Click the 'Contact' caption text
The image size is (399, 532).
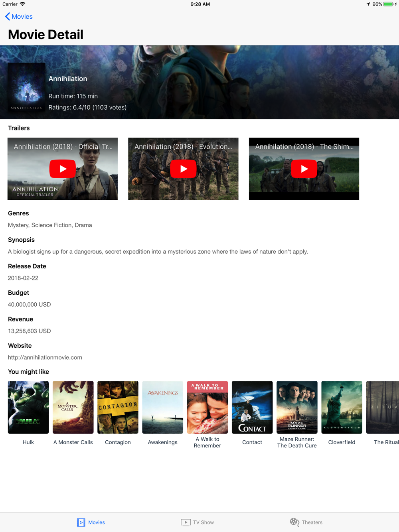coord(252,442)
